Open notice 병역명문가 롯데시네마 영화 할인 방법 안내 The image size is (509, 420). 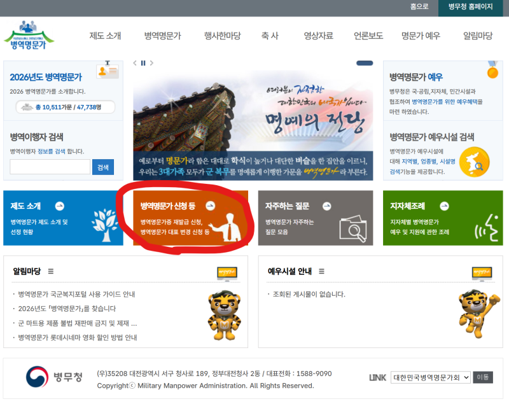point(77,337)
